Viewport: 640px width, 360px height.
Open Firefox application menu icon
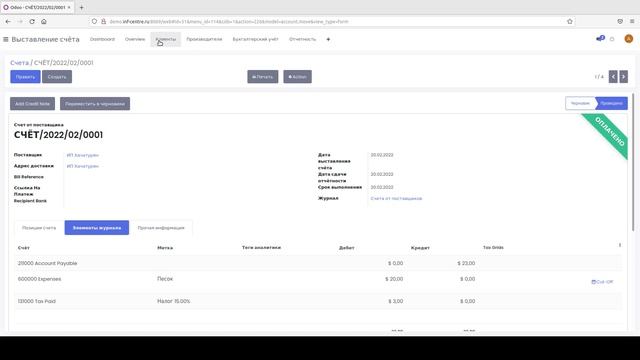pyautogui.click(x=632, y=21)
